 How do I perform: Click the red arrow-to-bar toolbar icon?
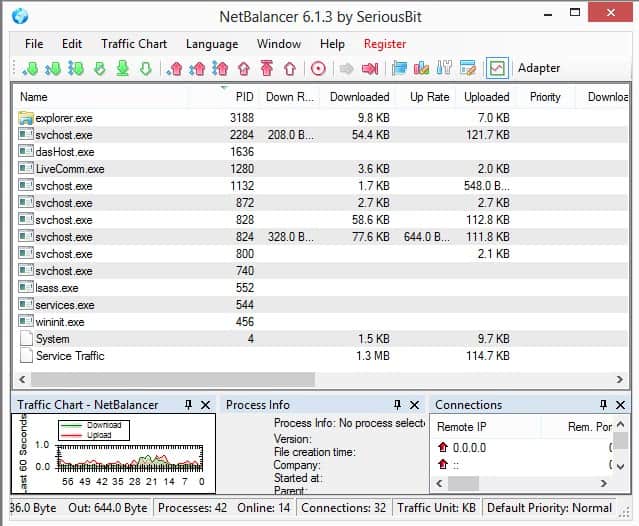[x=370, y=68]
